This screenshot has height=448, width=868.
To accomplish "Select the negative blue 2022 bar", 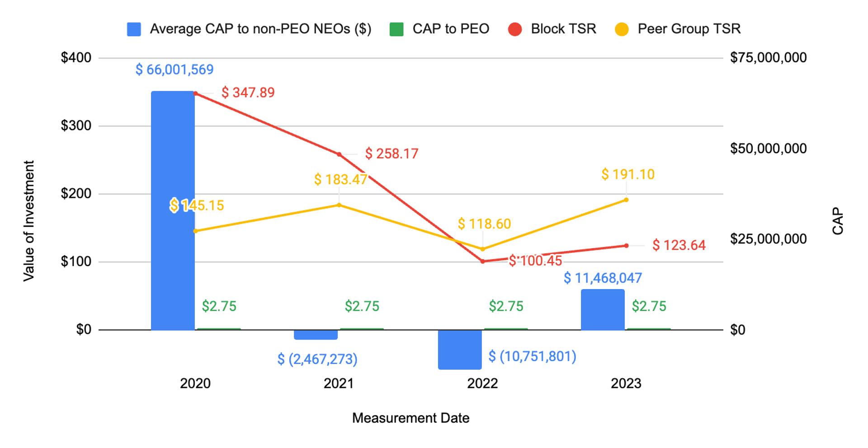I will (460, 349).
